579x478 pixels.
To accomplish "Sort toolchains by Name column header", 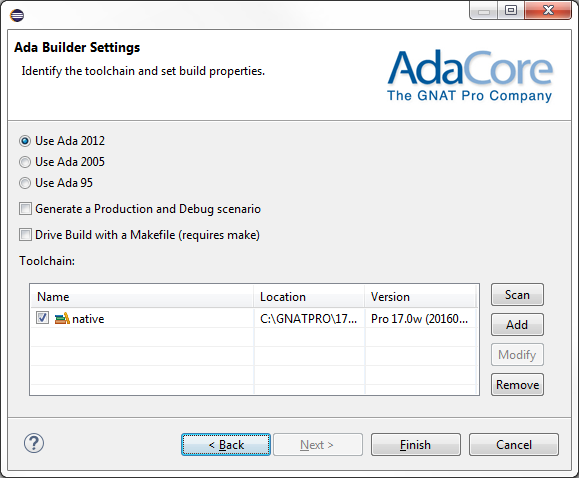I will tap(142, 297).
